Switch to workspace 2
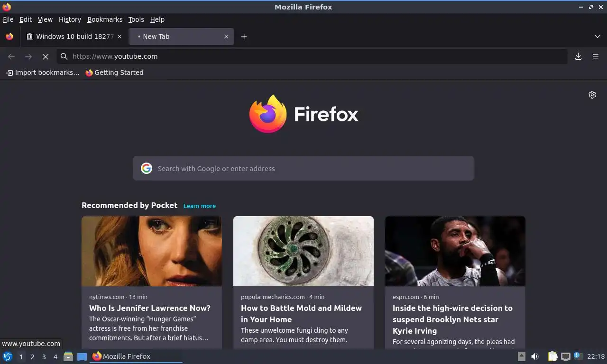This screenshot has width=607, height=364. pyautogui.click(x=32, y=357)
